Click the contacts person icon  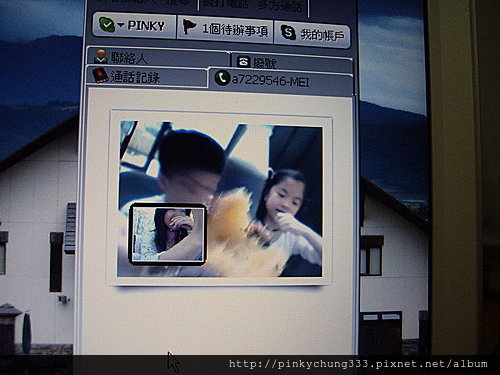(100, 56)
